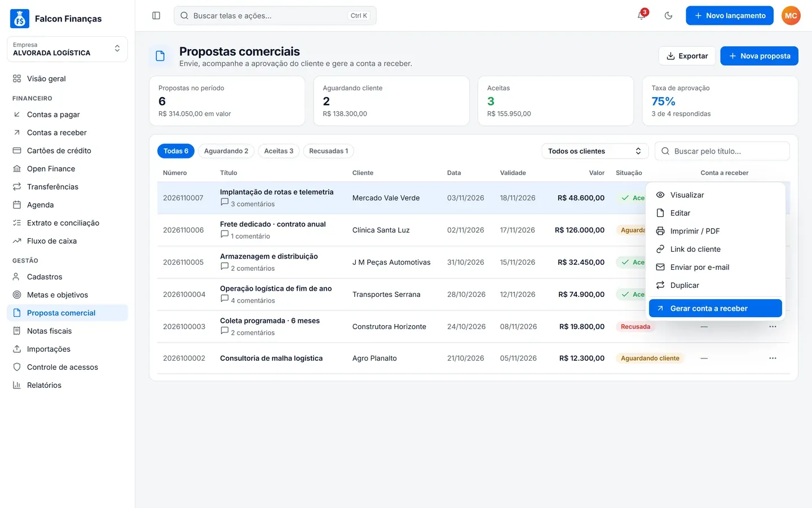This screenshot has width=812, height=508.
Task: Click the Exportar button
Action: [x=687, y=56]
